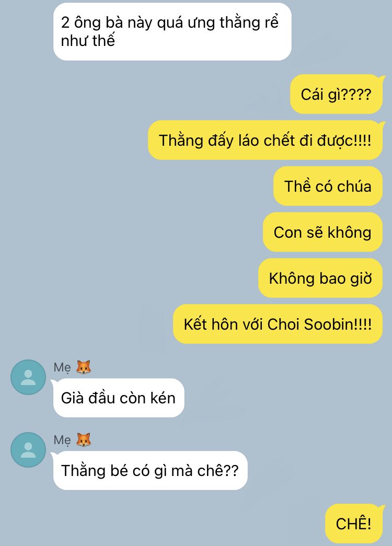Screen dimensions: 392x546
Task: Click the fox emoji above 'Già đầu còn kén'
Action: click(84, 367)
